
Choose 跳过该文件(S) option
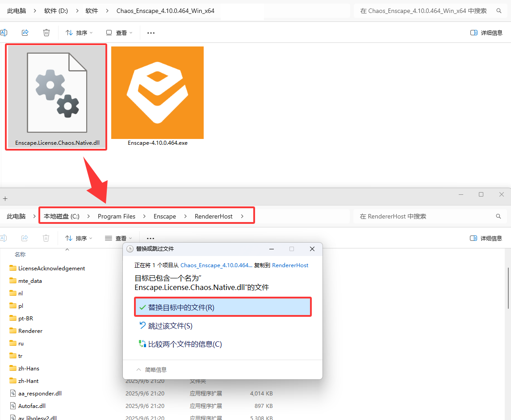click(166, 326)
